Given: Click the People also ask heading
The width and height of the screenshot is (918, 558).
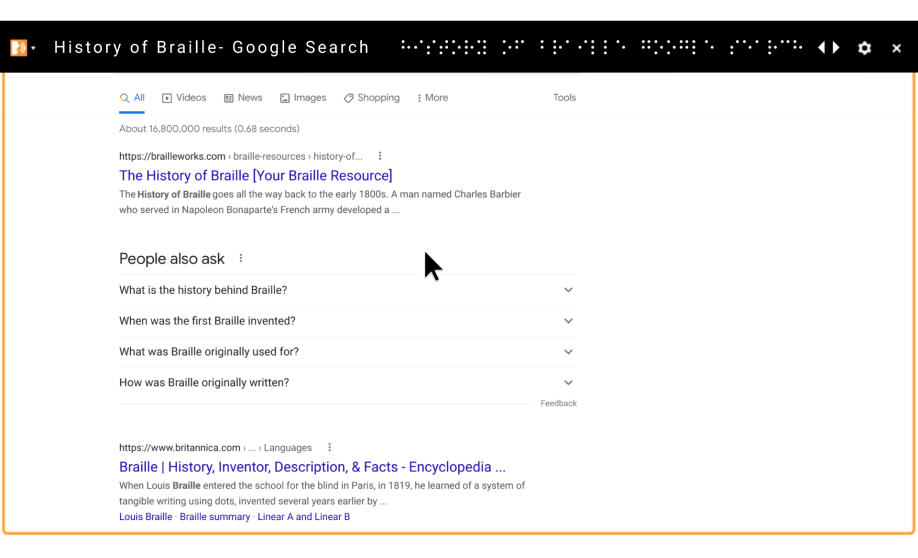Looking at the screenshot, I should coord(172,259).
